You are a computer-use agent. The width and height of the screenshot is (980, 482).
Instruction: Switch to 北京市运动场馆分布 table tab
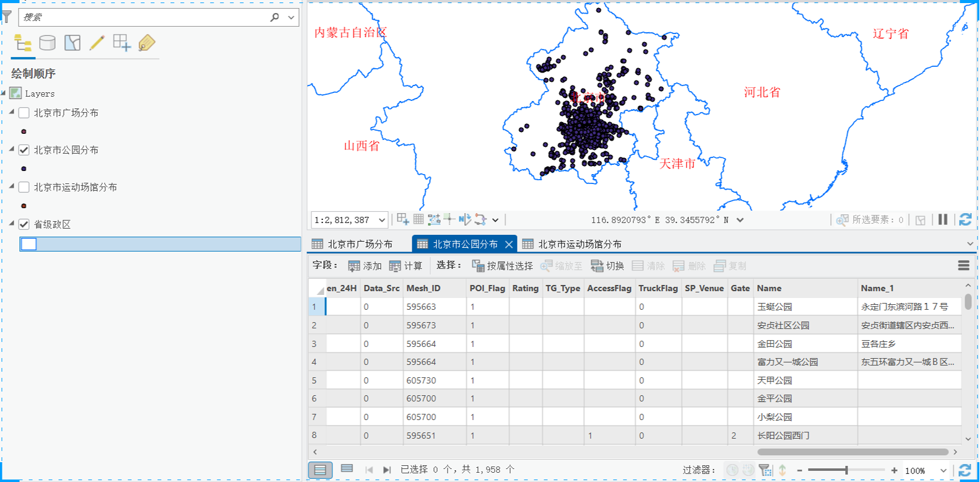click(x=572, y=244)
